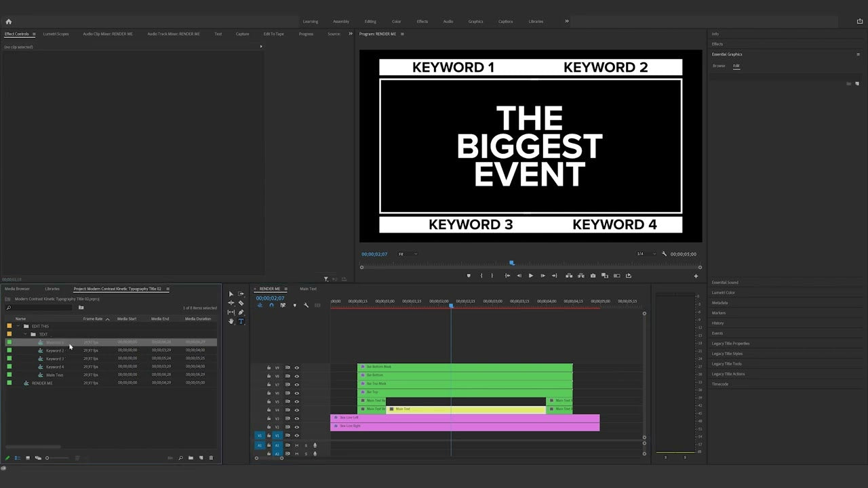This screenshot has height=488, width=868.
Task: Open timeline settings with the wrench icon
Action: [307, 306]
